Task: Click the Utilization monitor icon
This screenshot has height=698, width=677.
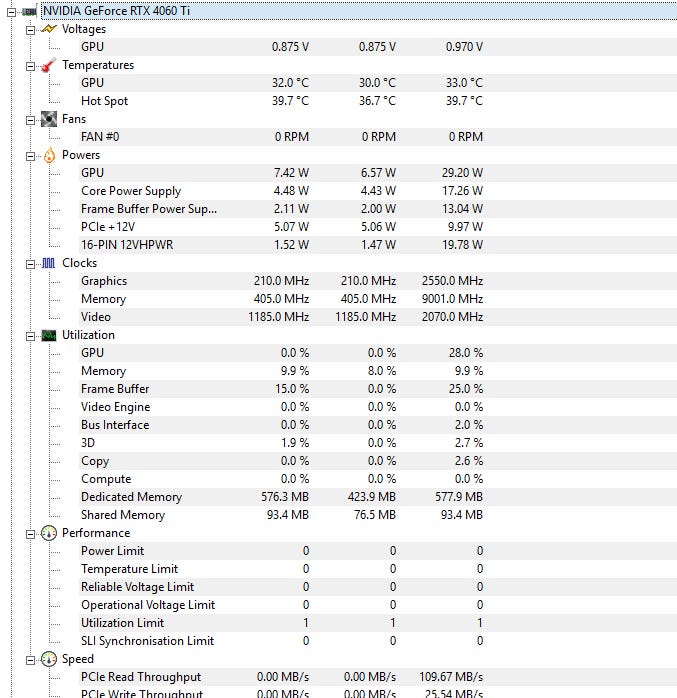Action: click(x=49, y=335)
